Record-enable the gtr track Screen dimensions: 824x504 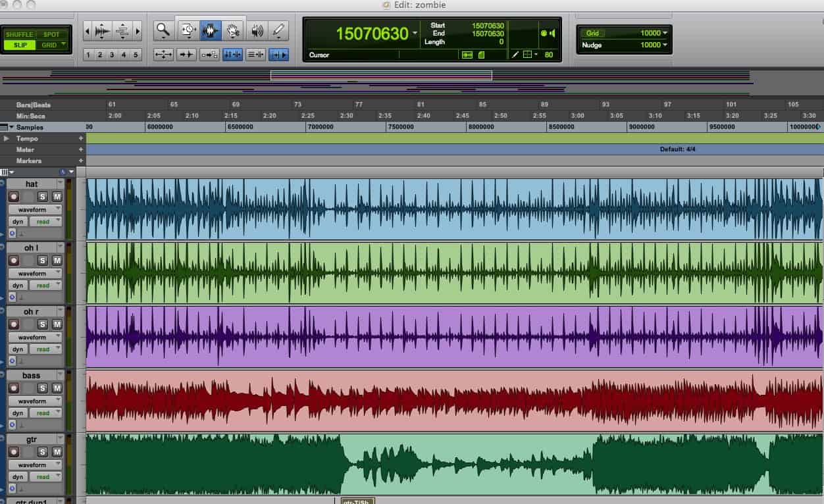tap(15, 451)
